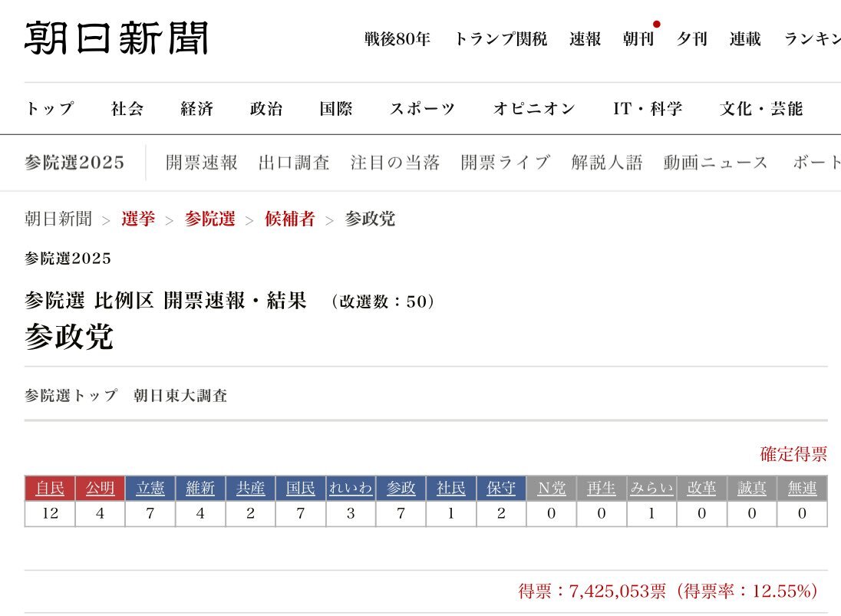This screenshot has height=616, width=841.
Task: Open the 再生 party column header
Action: [602, 488]
